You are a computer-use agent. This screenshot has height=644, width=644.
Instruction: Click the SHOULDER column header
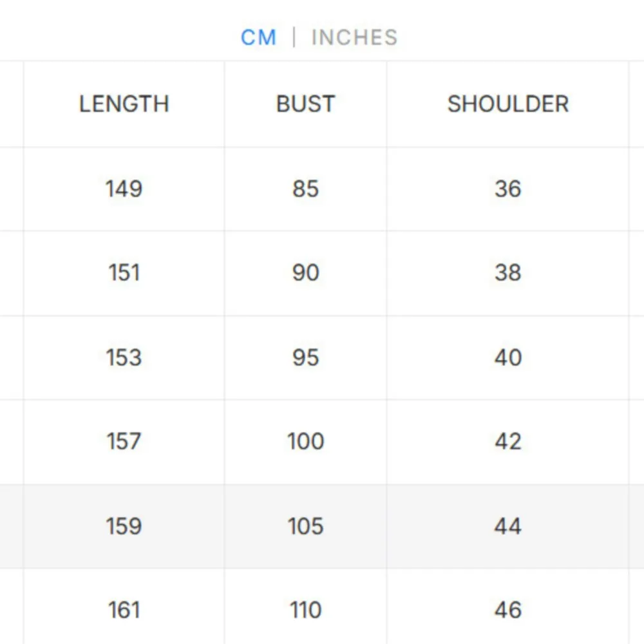pos(508,104)
